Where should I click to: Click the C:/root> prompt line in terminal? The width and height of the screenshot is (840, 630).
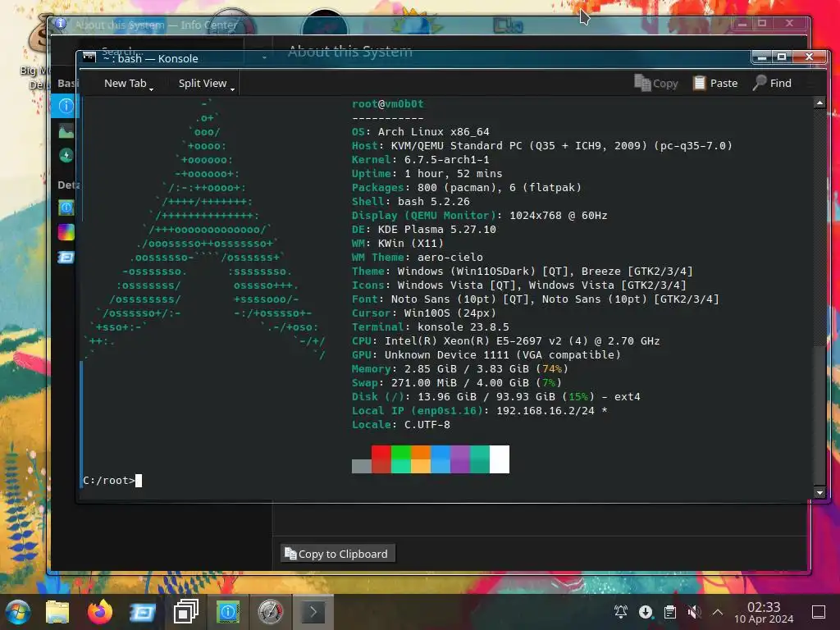(x=112, y=481)
